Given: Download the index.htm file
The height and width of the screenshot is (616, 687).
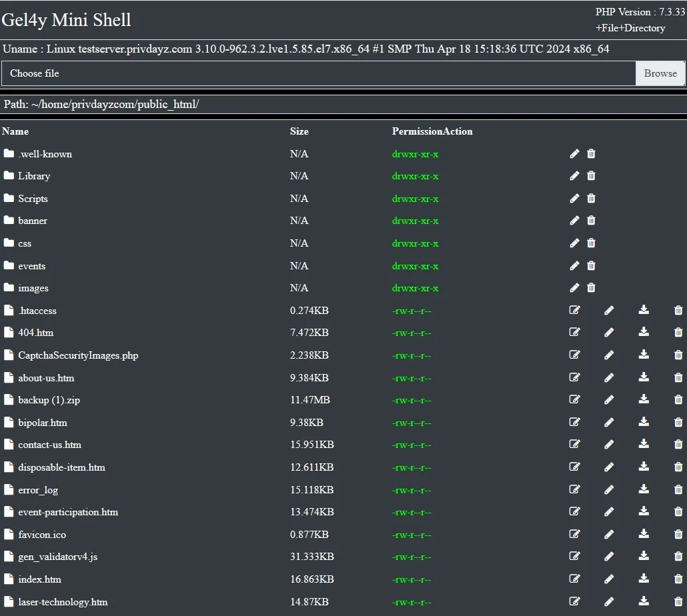Looking at the screenshot, I should 644,579.
